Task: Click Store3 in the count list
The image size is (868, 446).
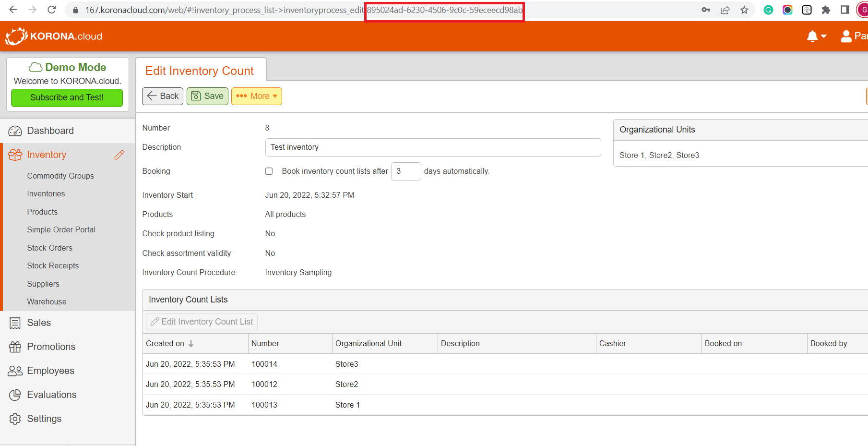Action: (x=347, y=364)
